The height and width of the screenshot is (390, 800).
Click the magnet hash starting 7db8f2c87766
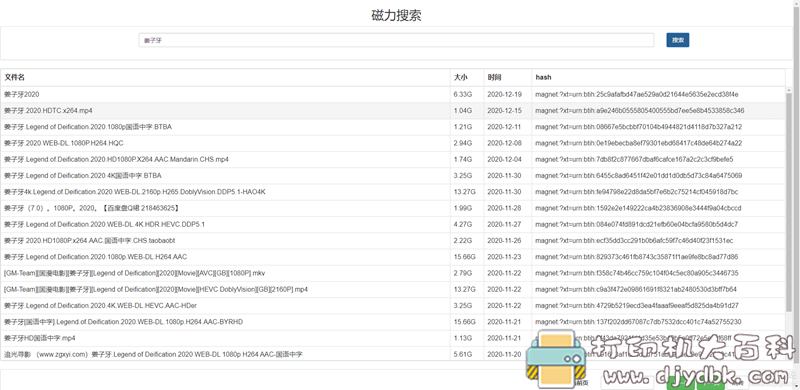click(x=635, y=160)
